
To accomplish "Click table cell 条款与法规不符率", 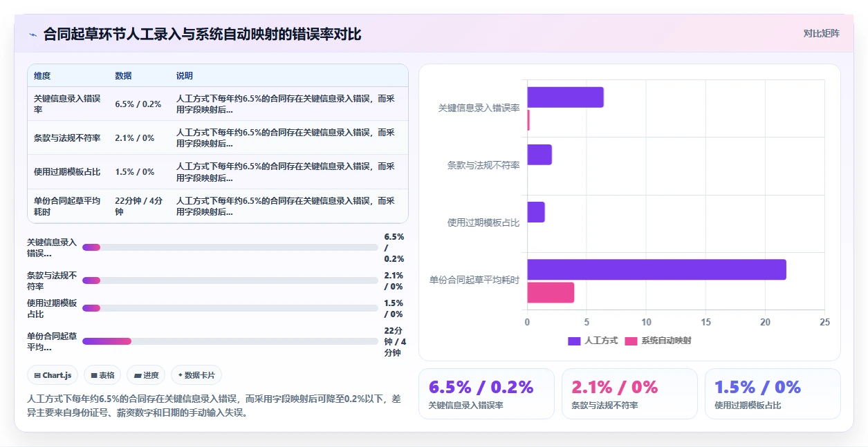I will [67, 137].
